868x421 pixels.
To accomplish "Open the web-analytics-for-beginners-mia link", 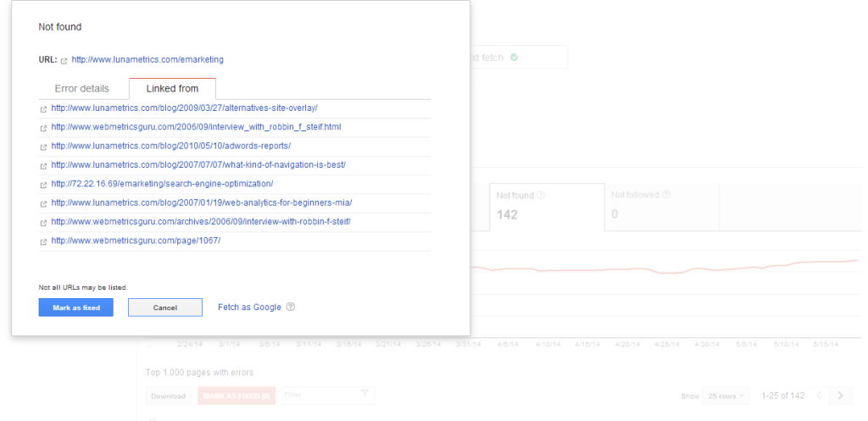I will click(x=202, y=202).
